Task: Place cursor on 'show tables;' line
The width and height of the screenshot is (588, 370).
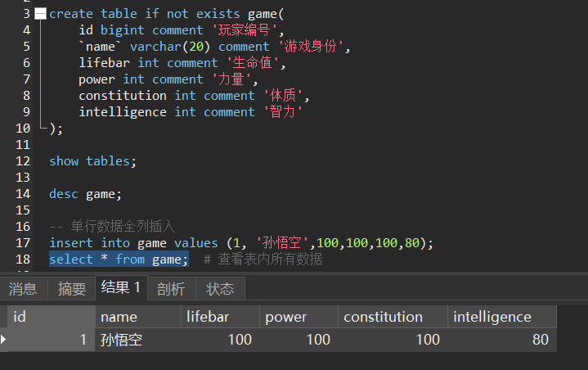Action: [92, 161]
